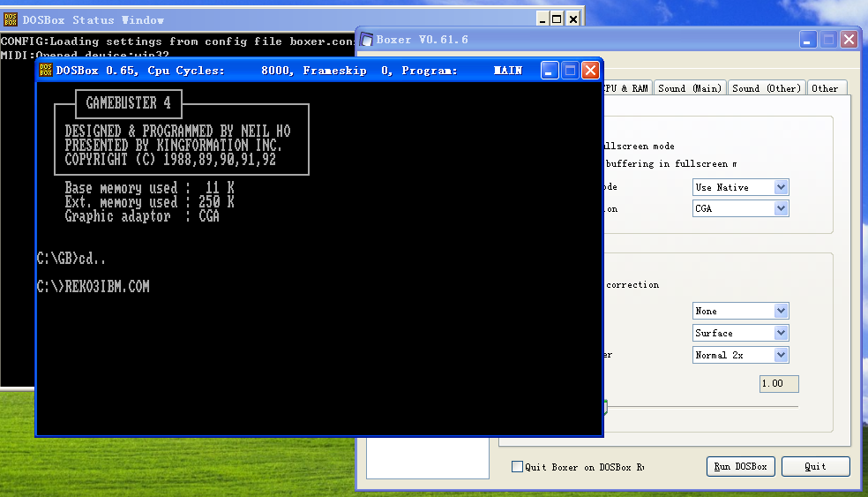
Task: Open the Use Native dropdown
Action: coord(781,187)
